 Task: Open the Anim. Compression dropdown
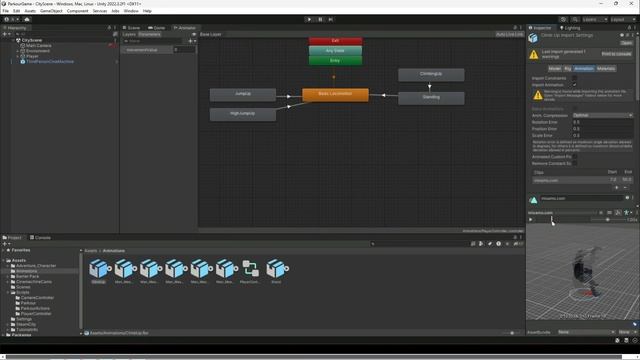[x=602, y=116]
